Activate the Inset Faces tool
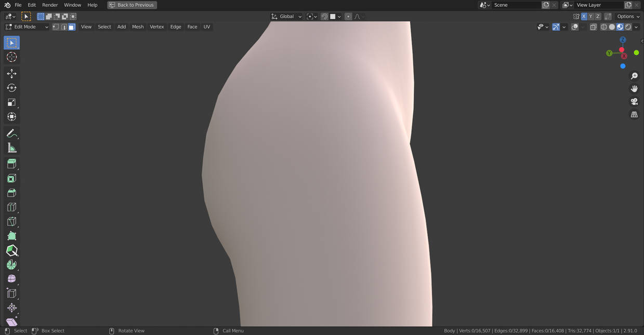The width and height of the screenshot is (644, 335). point(11,179)
